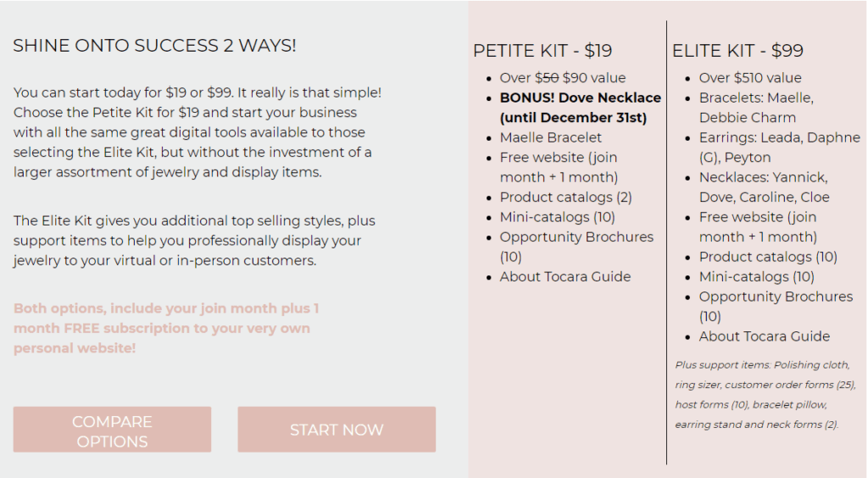Click Petite Kit Mini-catalogs (10) item

558,217
